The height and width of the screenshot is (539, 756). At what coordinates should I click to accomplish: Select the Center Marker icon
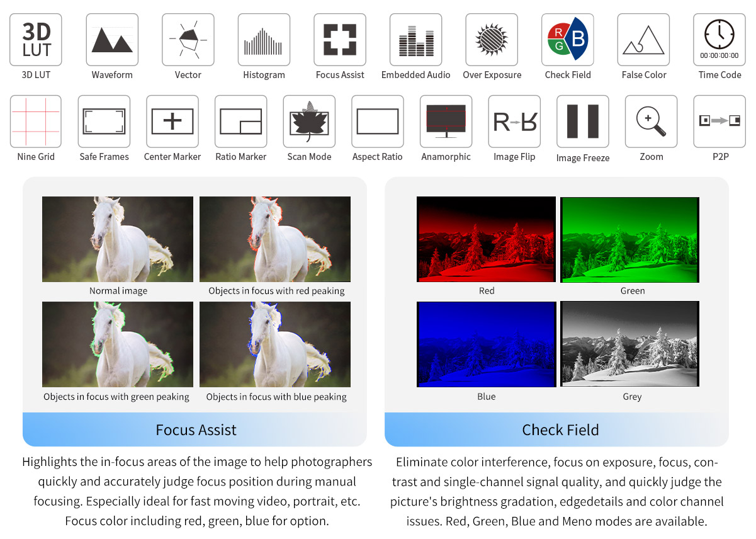(172, 122)
